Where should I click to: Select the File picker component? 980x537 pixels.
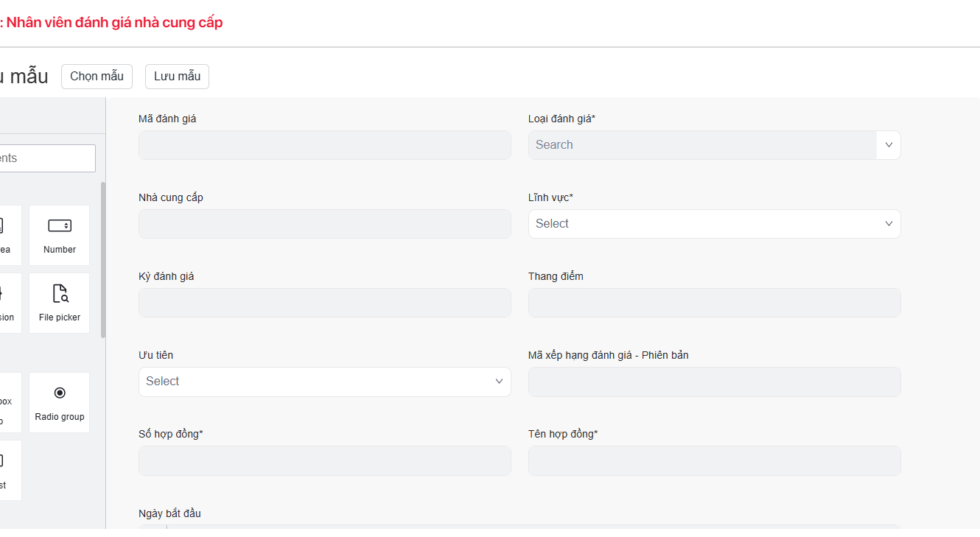tap(59, 303)
